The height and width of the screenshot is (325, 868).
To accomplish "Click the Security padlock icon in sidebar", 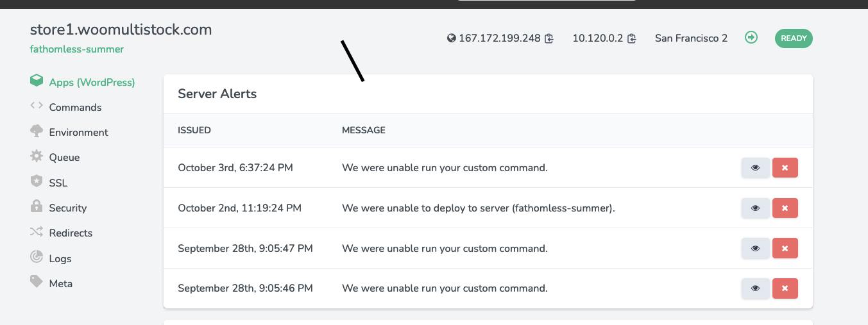I will tap(37, 207).
